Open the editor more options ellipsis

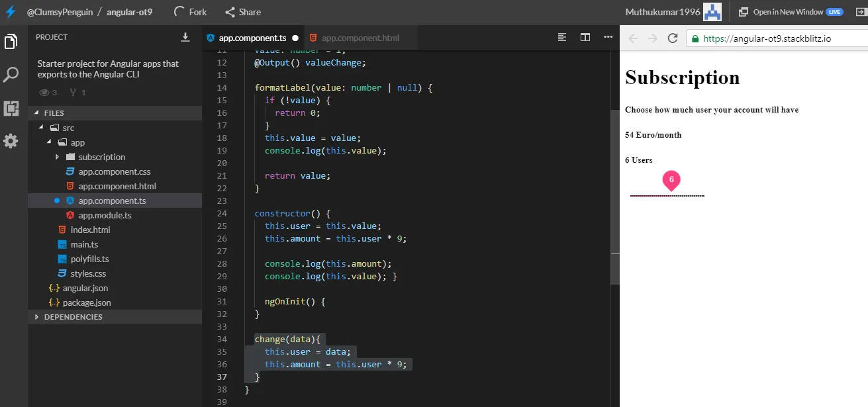coord(608,37)
